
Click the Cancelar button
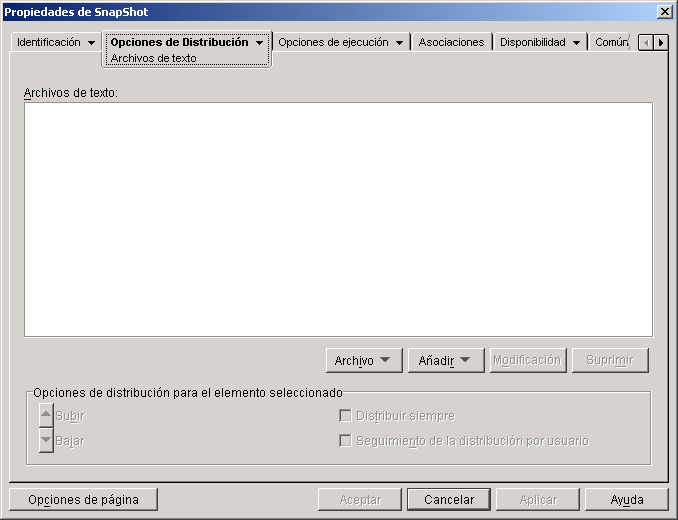tap(449, 500)
